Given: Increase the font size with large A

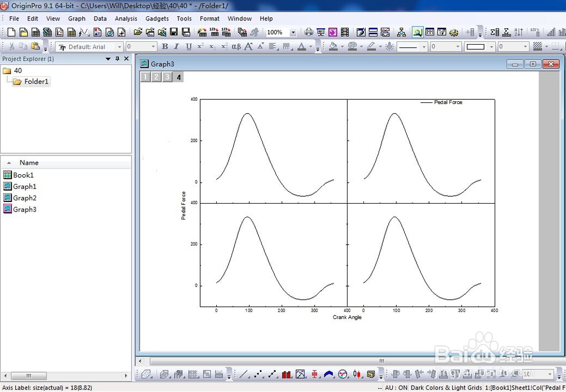Looking at the screenshot, I should (x=248, y=46).
